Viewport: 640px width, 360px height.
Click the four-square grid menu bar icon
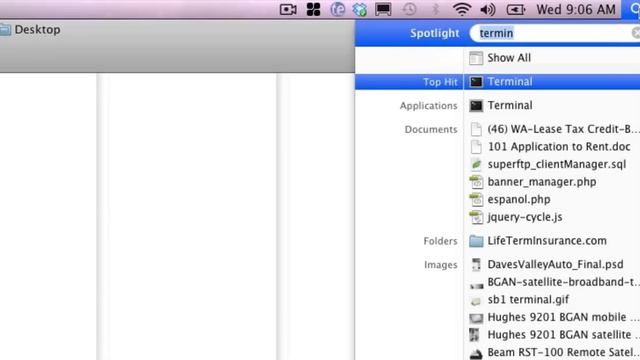(x=313, y=9)
